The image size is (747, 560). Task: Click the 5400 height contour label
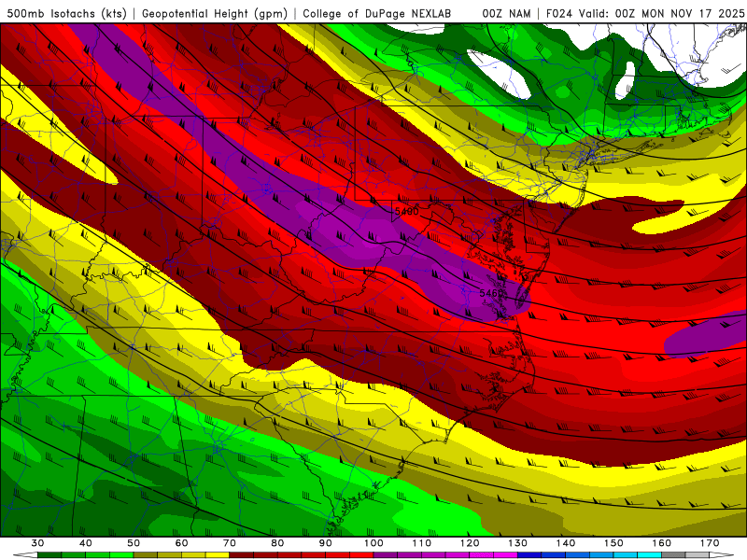407,211
